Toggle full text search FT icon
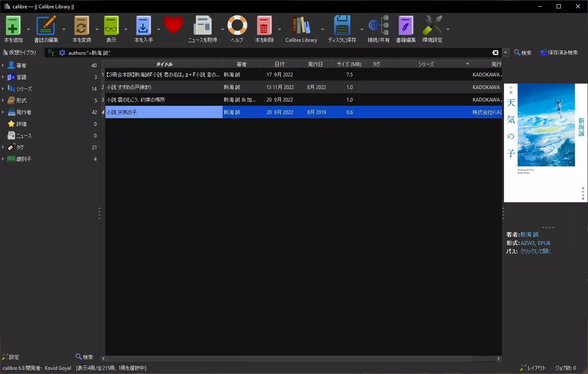 tap(51, 53)
